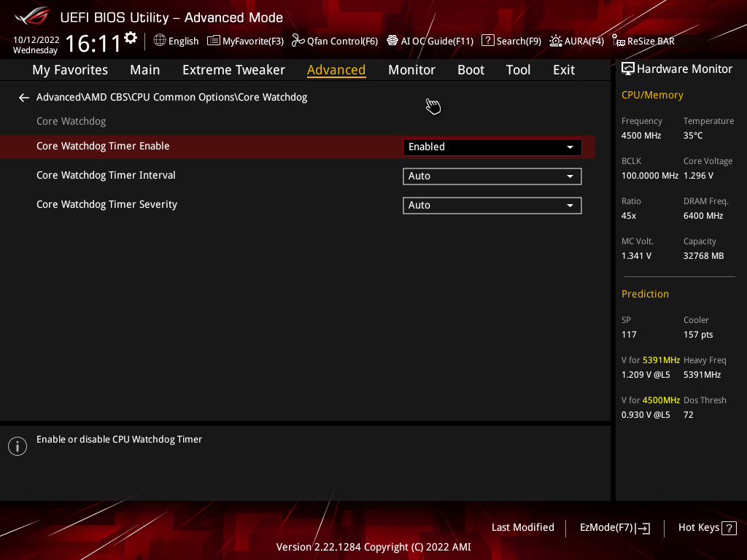
Task: Click the ROG logo
Action: pyautogui.click(x=32, y=16)
